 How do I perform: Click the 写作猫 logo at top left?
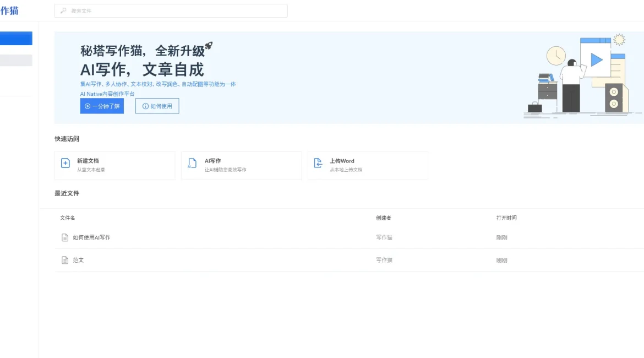pos(9,10)
